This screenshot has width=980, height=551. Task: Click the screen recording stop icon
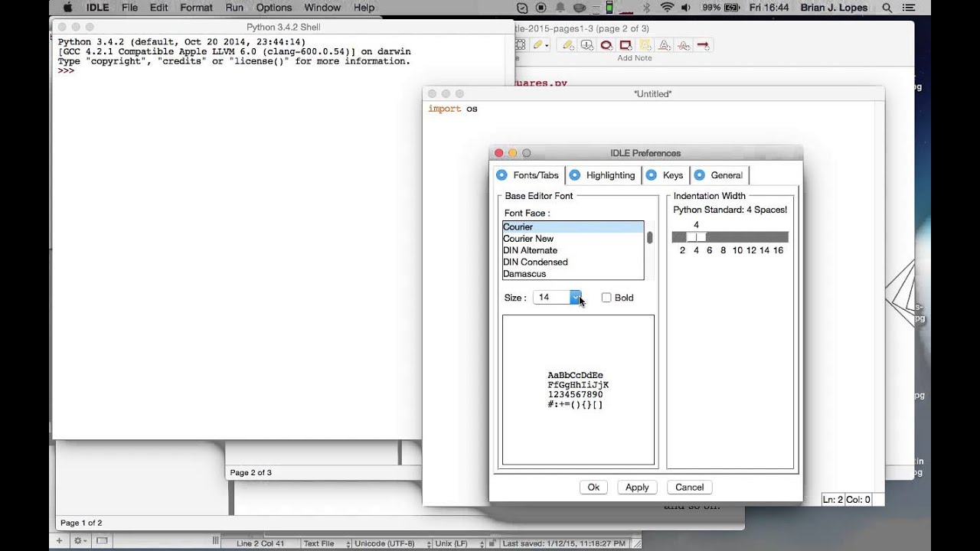coord(542,8)
